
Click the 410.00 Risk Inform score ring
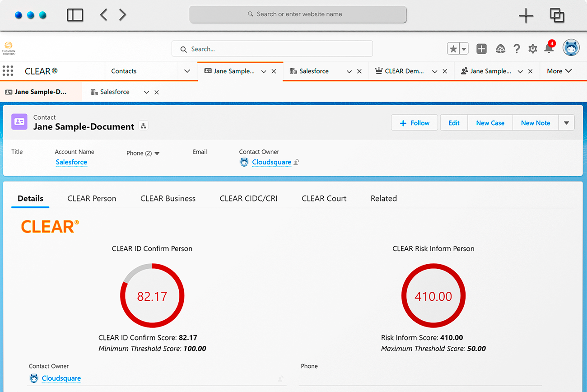coord(433,296)
